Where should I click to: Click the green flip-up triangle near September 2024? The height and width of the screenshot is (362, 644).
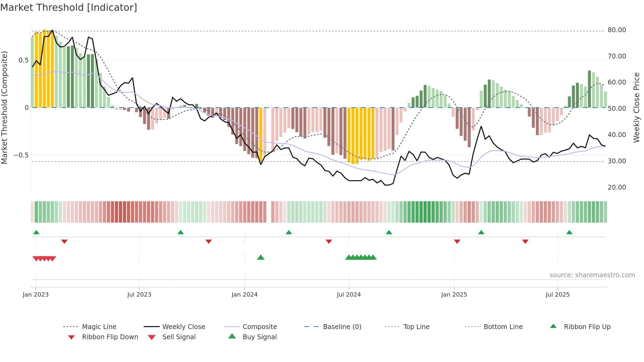(x=389, y=232)
